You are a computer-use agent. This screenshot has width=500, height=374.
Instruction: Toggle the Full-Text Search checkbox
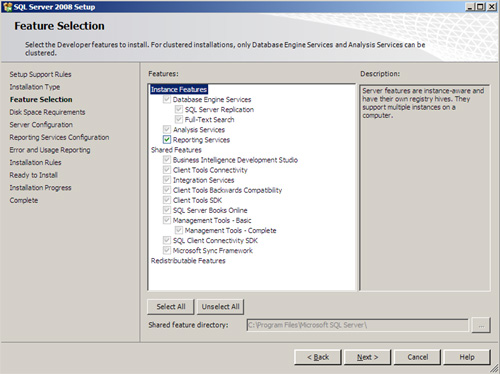click(179, 119)
